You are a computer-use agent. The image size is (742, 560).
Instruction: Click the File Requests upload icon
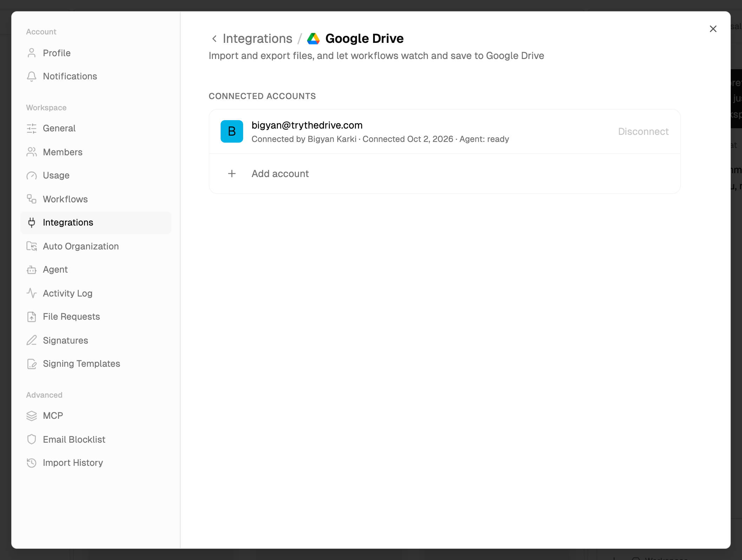(x=32, y=317)
